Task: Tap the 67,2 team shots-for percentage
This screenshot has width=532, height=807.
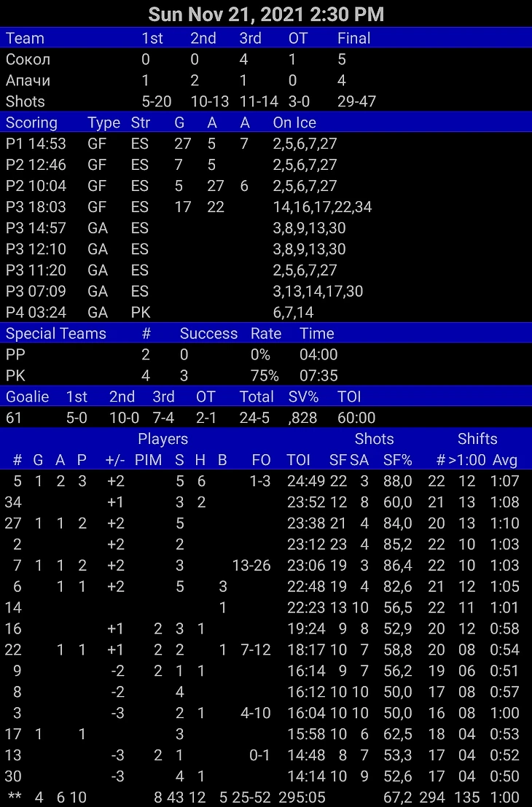Action: click(x=398, y=798)
